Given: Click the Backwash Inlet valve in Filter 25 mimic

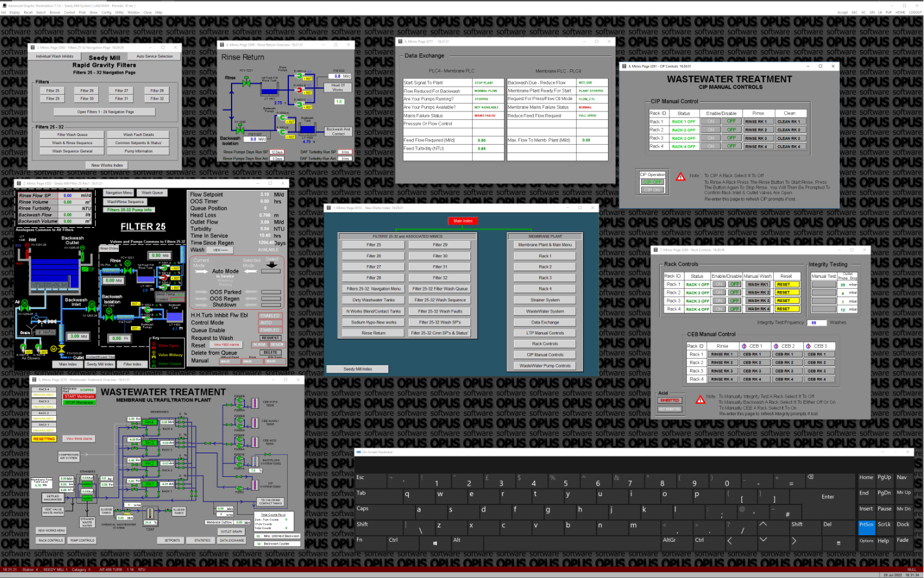Looking at the screenshot, I should point(92,307).
